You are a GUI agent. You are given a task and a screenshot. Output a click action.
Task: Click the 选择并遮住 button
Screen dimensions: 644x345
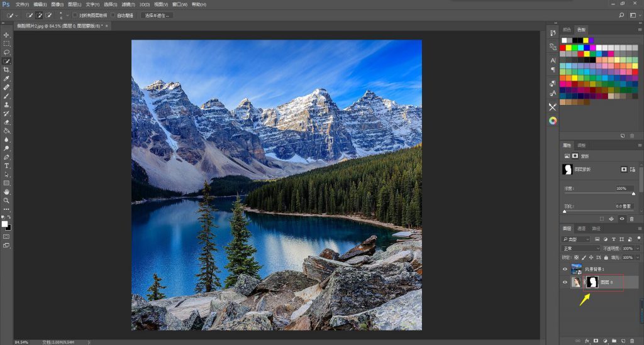coord(157,14)
